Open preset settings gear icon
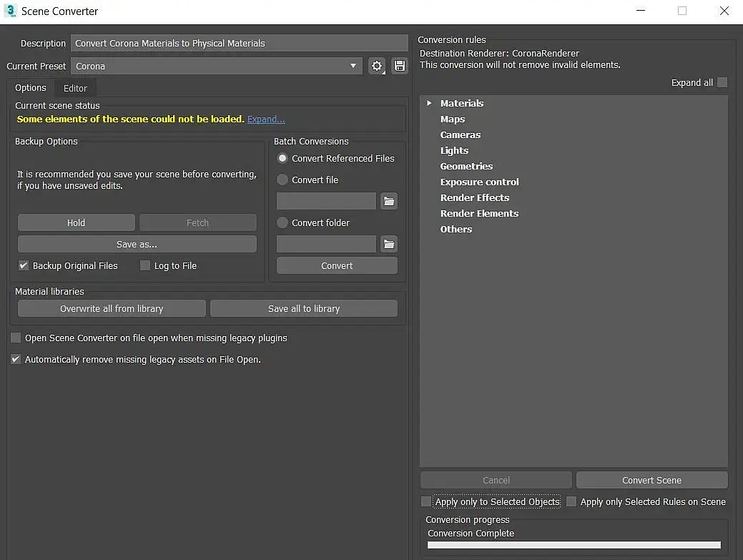 point(377,66)
